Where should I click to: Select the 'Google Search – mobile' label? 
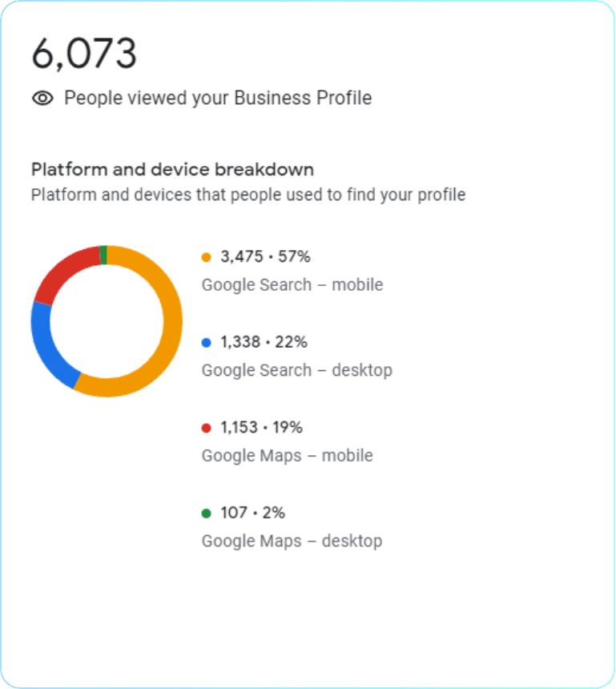[292, 284]
